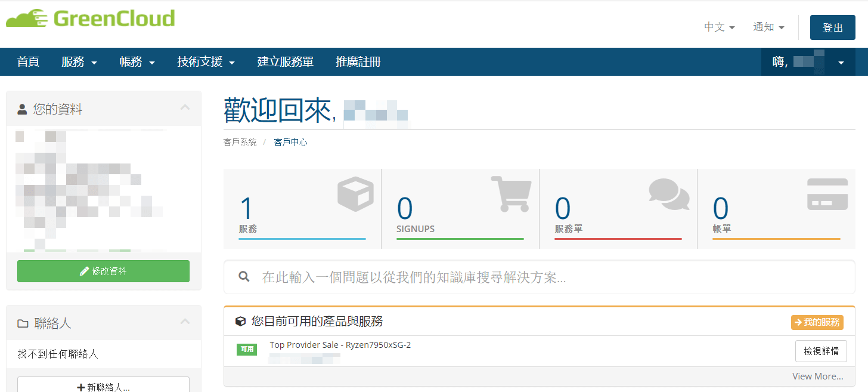Select the 推廣註冊 nav item
Screen dimensions: 868x392
tap(358, 61)
